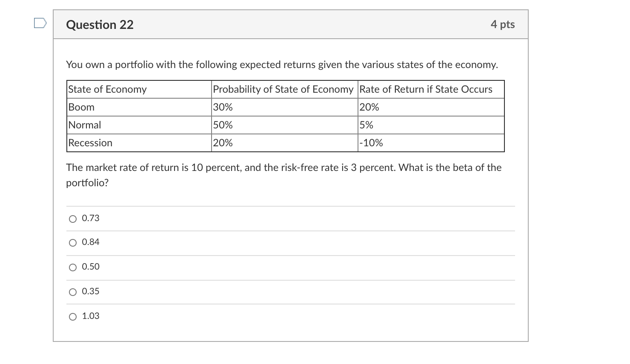Click the Probability of State of Economy header
630x364 pixels.
coord(283,89)
